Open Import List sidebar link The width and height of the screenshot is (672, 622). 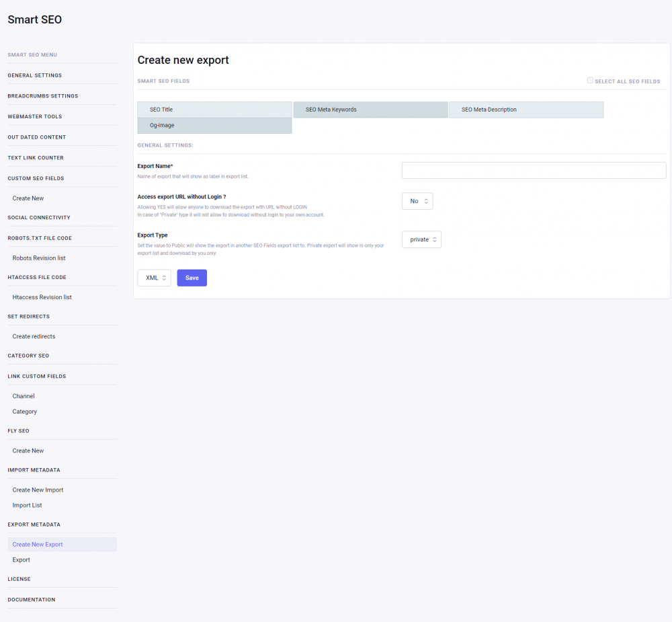click(27, 505)
